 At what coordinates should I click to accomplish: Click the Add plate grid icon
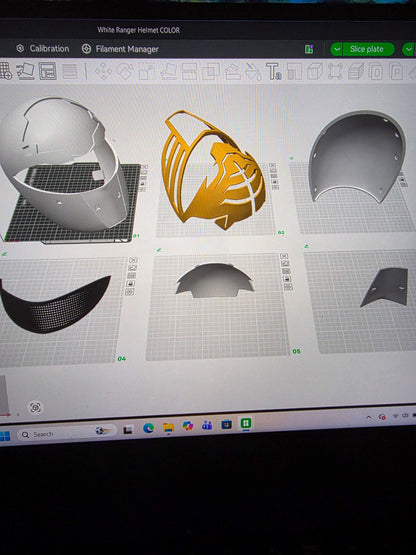[x=5, y=70]
